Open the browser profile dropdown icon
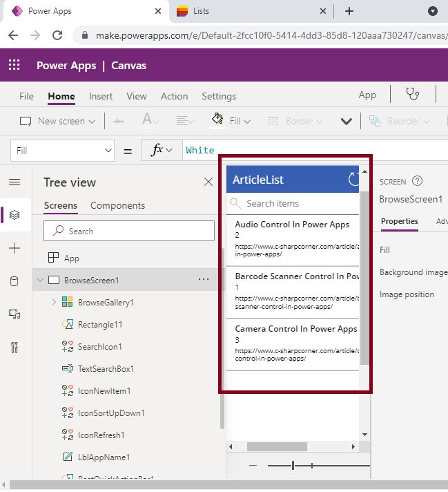Viewport: 448px width, 492px height. click(433, 11)
